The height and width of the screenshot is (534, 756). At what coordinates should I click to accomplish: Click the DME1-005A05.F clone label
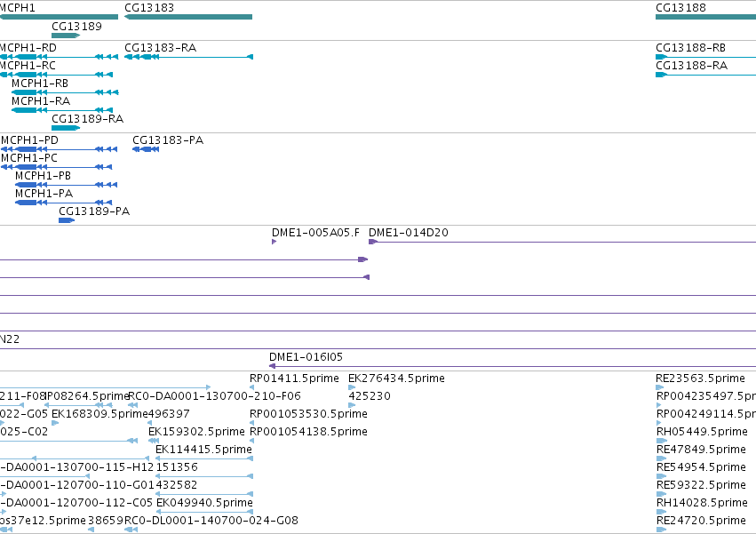click(315, 233)
